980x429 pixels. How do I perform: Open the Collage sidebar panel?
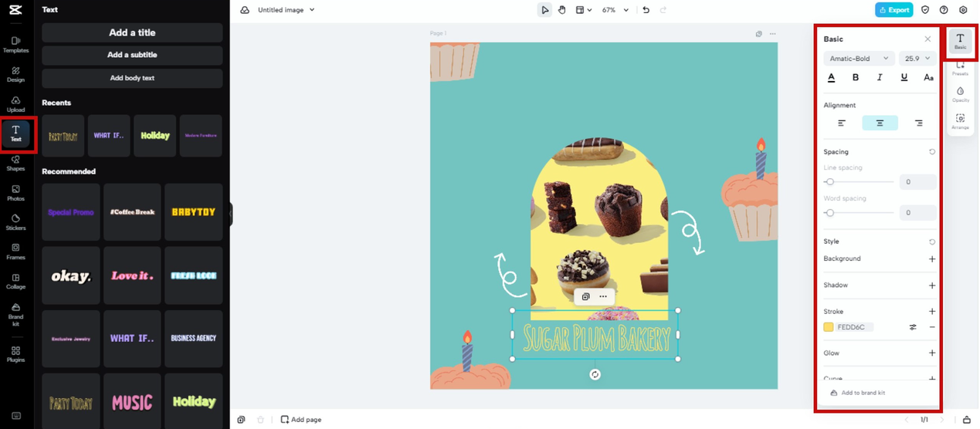(15, 281)
